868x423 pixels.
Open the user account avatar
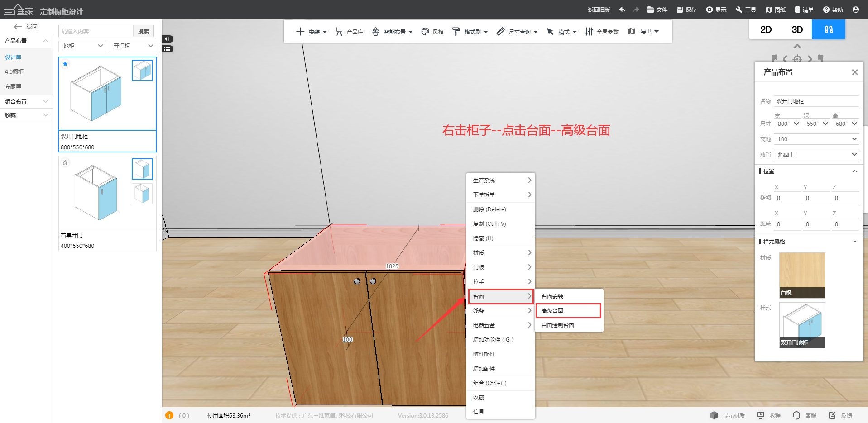pyautogui.click(x=855, y=10)
